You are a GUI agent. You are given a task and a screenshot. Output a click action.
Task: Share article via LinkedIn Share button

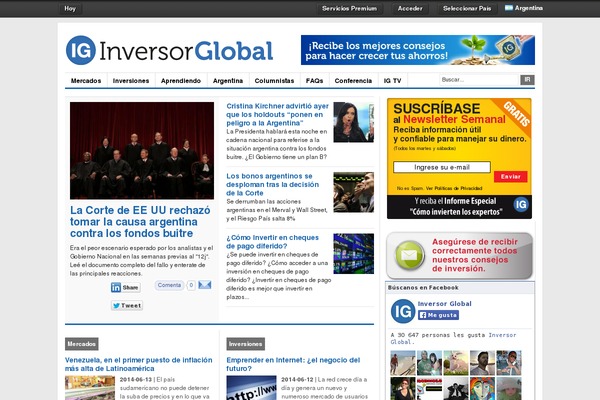[x=126, y=287]
